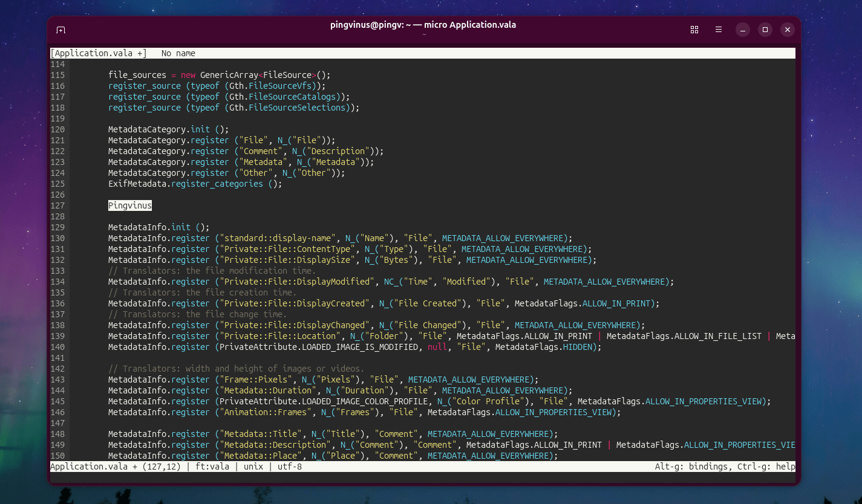The width and height of the screenshot is (862, 504).
Task: Click "File Created" string on line 136
Action: click(428, 303)
